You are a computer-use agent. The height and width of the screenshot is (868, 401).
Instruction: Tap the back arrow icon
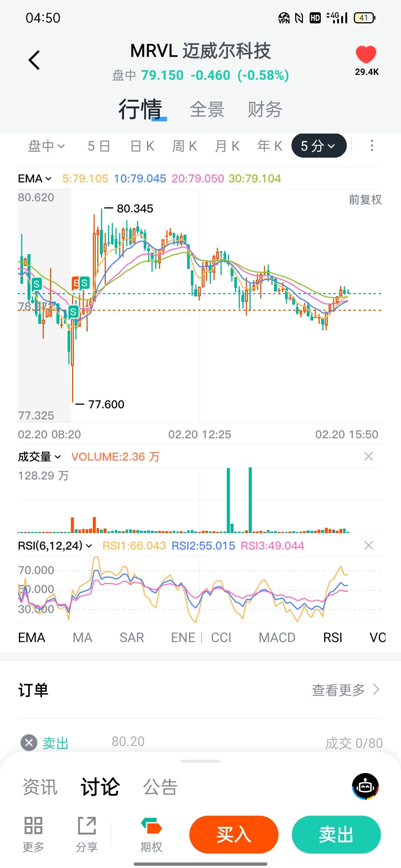34,60
